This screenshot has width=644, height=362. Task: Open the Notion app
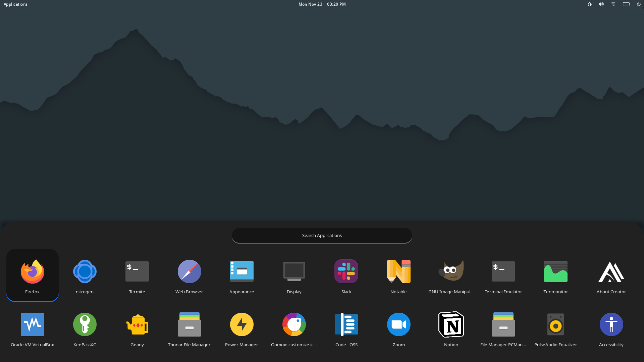[x=451, y=324]
